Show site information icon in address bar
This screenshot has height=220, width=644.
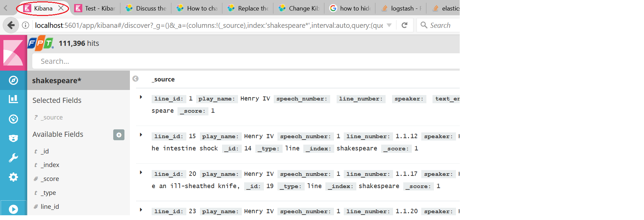[x=26, y=25]
